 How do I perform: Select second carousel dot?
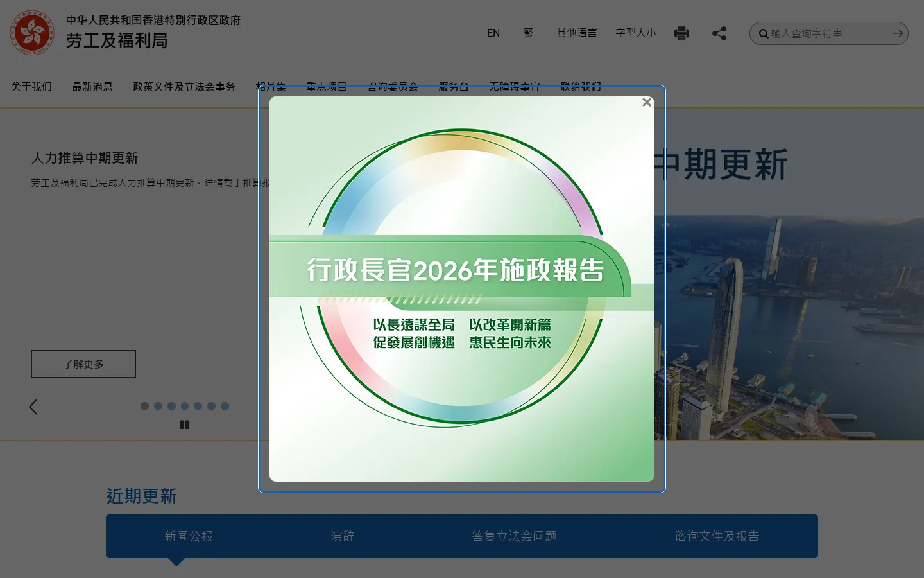158,406
